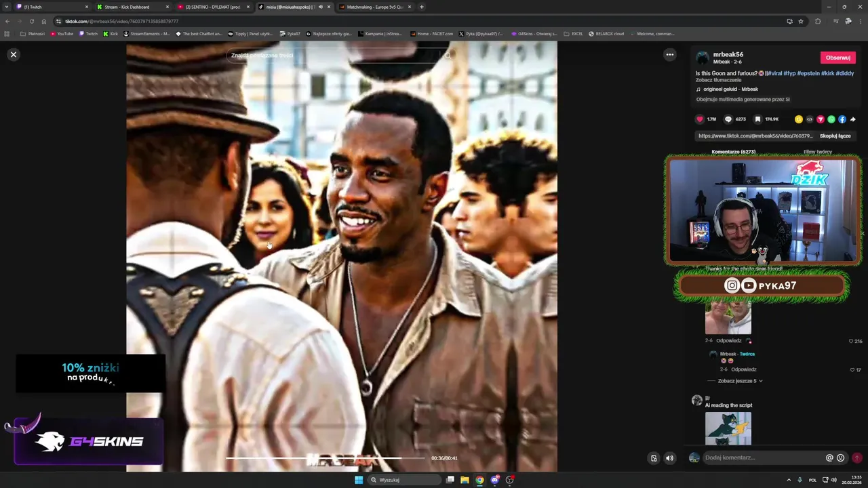Click the yellow repost icon
The image size is (868, 488).
[x=799, y=119]
